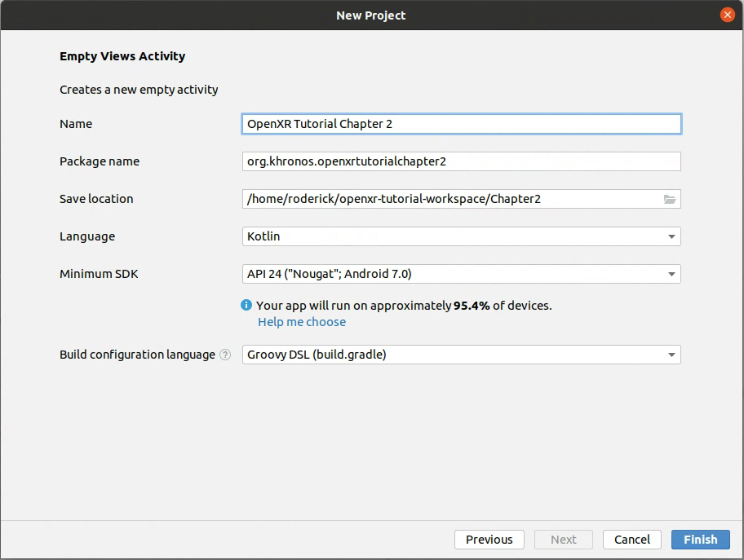Screen dimensions: 744x560
Task: Click the Name field with OpenXR Tutorial Chapter 2
Action: [461, 124]
